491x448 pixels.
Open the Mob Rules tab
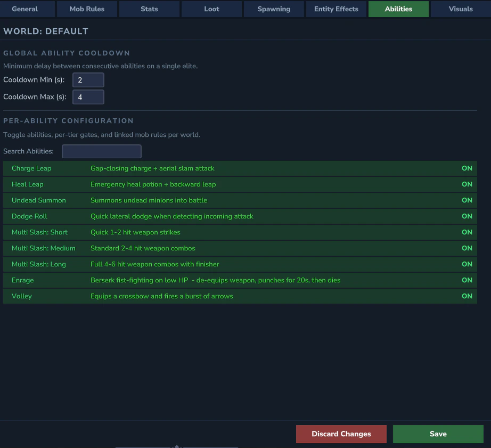click(x=87, y=9)
